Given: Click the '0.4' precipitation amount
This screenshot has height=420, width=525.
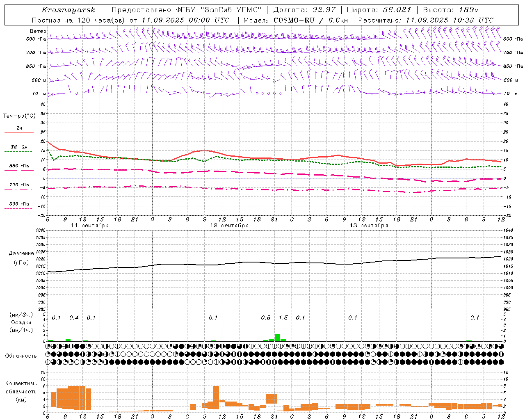Looking at the screenshot, I should [x=74, y=318].
